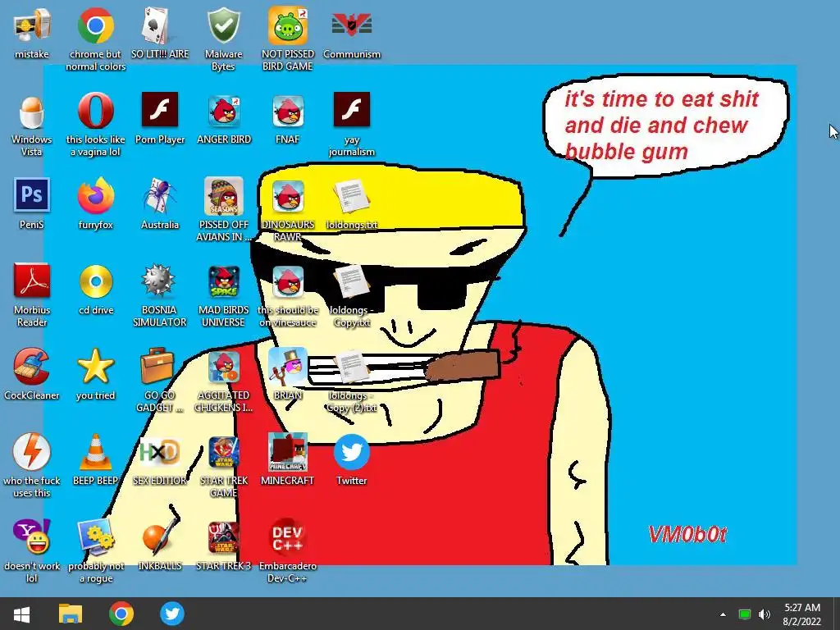The height and width of the screenshot is (630, 840).
Task: Select the Windows Vista egg icon
Action: click(x=32, y=112)
